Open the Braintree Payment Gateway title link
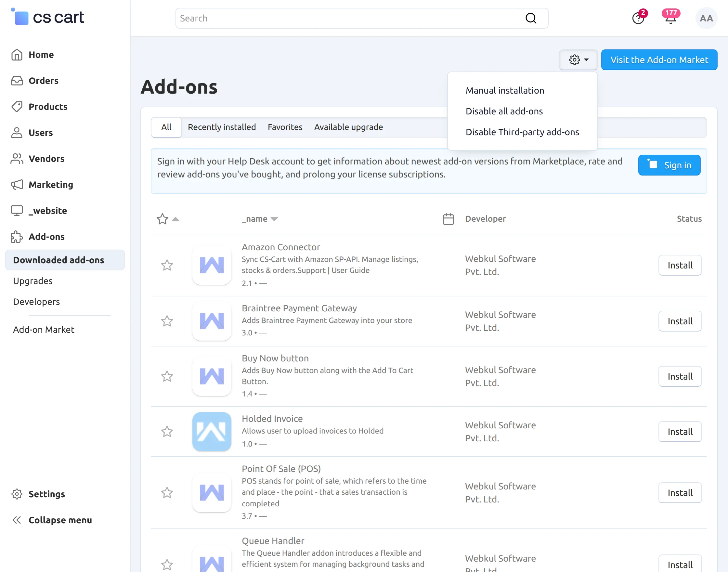This screenshot has width=728, height=572. (299, 308)
